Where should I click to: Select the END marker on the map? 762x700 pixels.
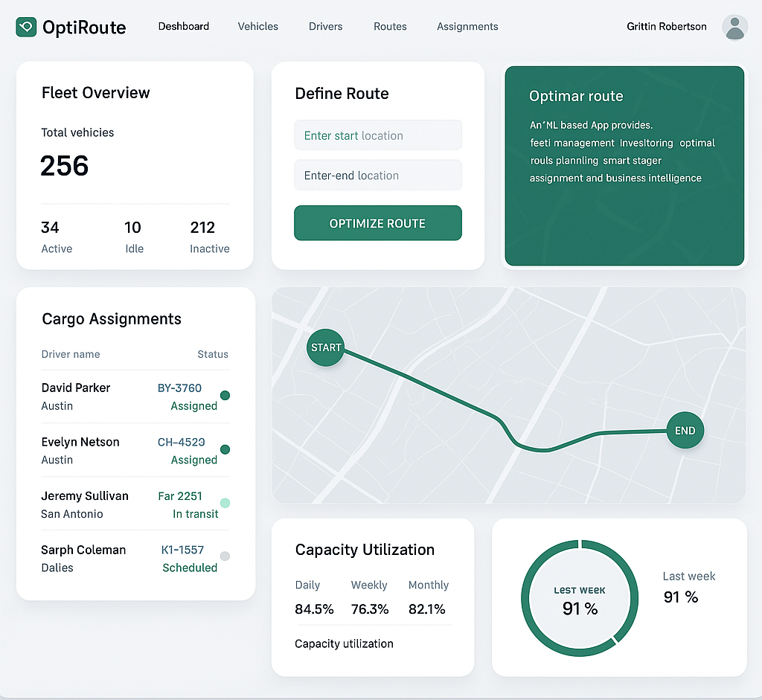pyautogui.click(x=685, y=430)
